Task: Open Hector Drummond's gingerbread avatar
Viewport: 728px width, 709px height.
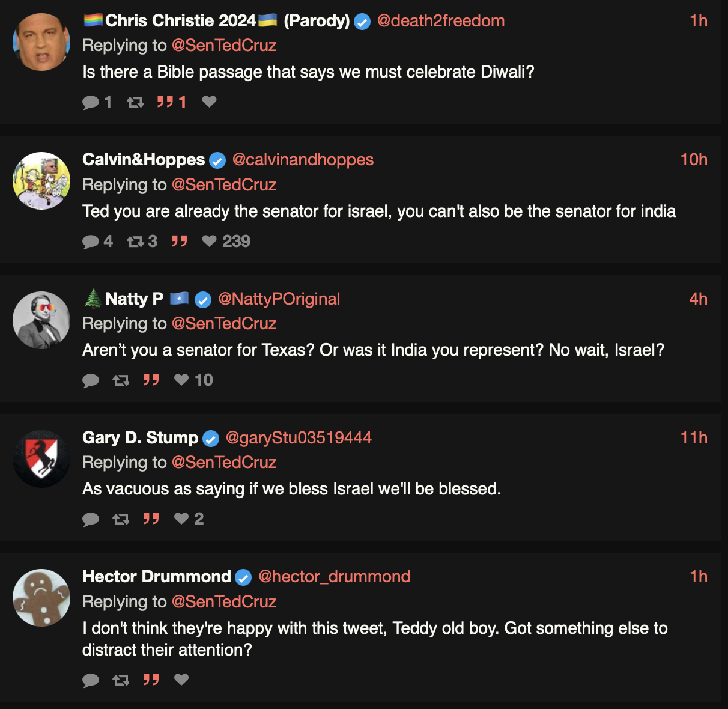Action: pos(41,598)
